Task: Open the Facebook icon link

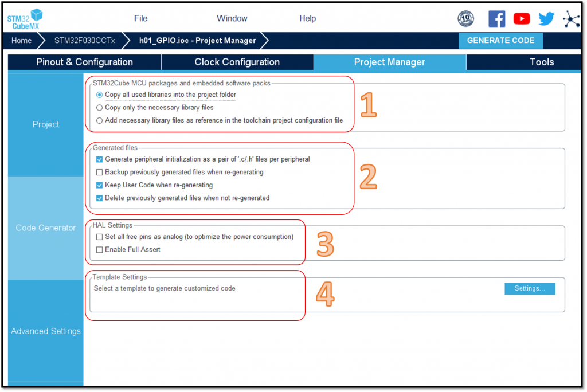Action: tap(497, 18)
